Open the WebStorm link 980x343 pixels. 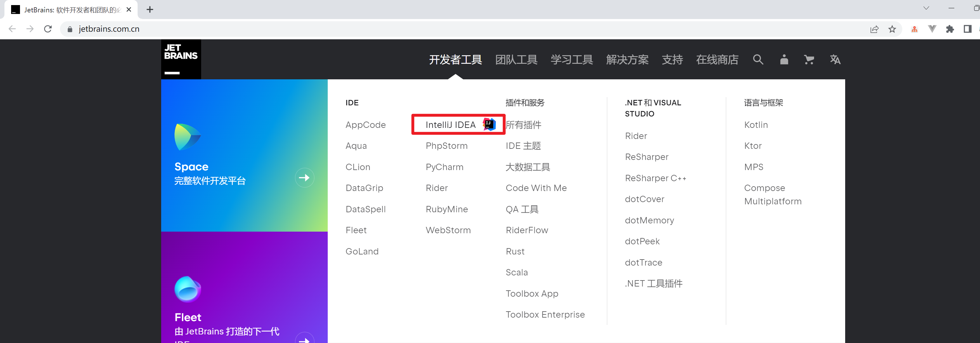coord(448,230)
